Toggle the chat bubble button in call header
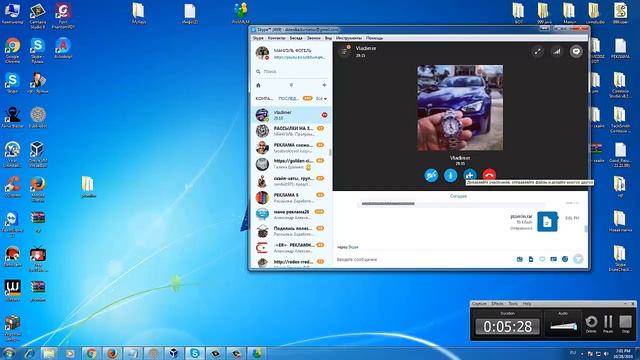The width and height of the screenshot is (640, 360). click(576, 51)
